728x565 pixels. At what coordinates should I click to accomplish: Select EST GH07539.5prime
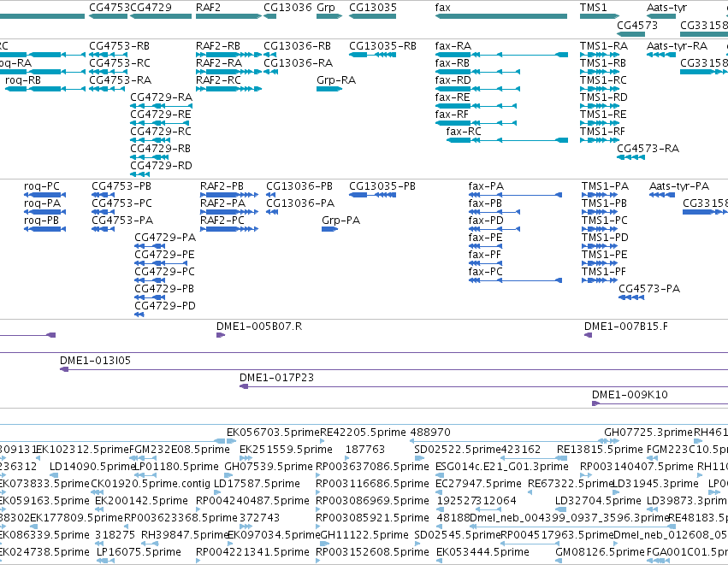269,466
